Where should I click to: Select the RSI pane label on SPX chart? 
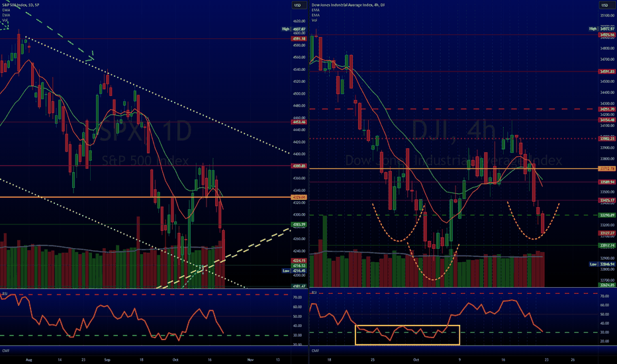pos(5,293)
